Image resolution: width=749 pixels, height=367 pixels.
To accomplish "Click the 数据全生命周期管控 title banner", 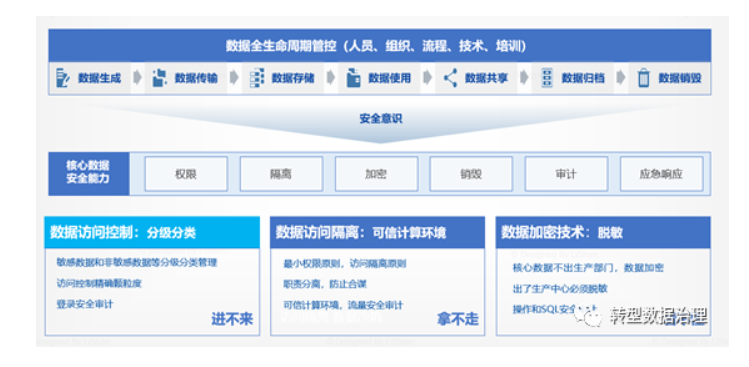I will (x=379, y=45).
